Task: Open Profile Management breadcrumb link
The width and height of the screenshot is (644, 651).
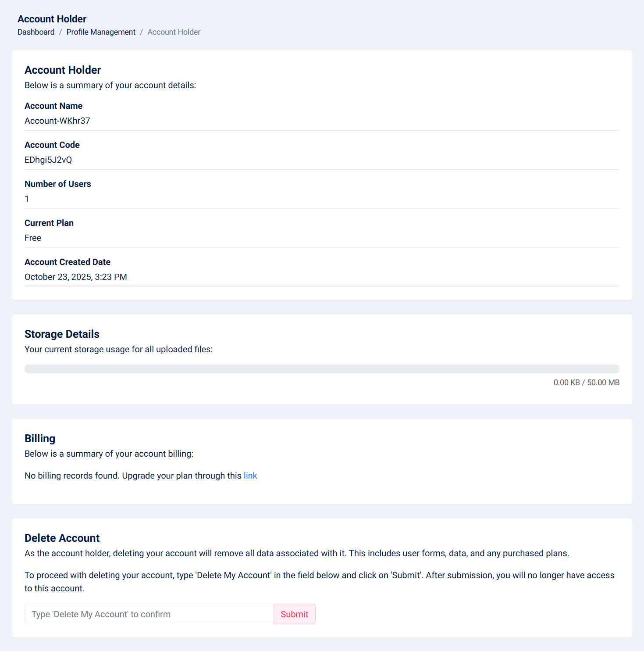Action: pos(101,32)
